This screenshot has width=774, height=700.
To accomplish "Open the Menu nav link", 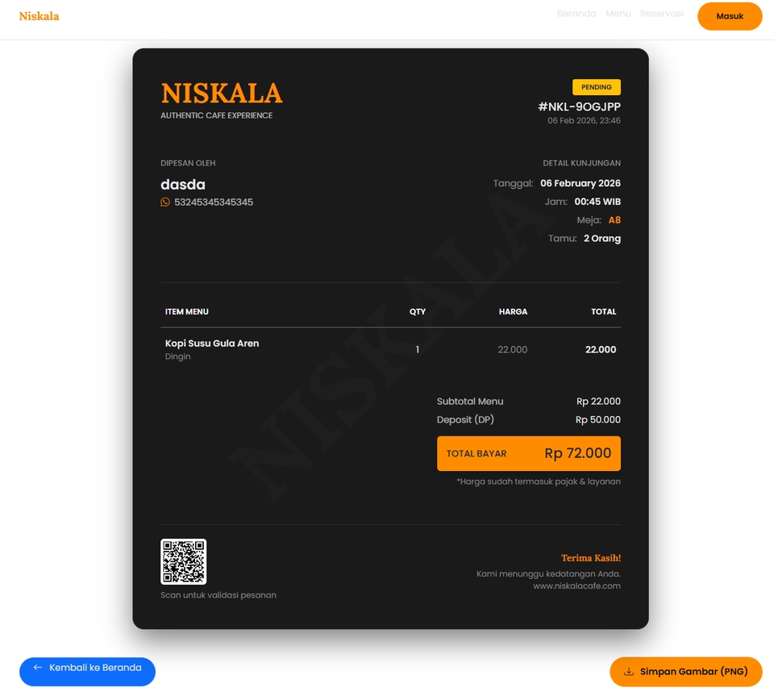I will (618, 14).
